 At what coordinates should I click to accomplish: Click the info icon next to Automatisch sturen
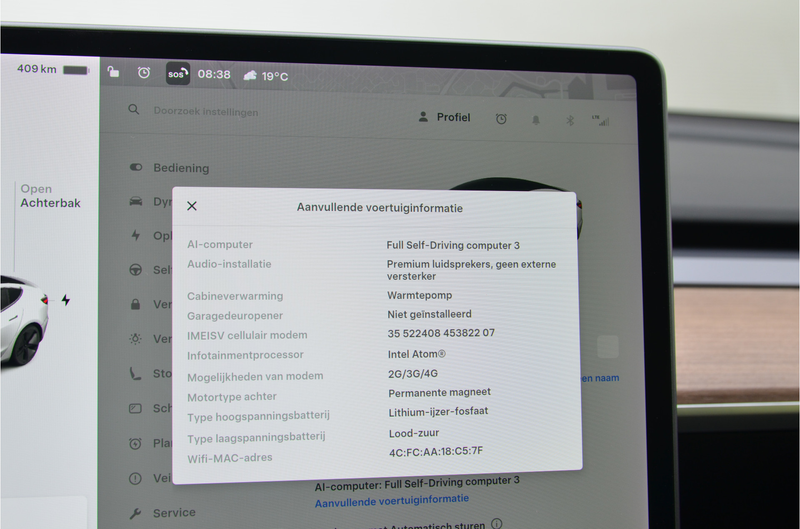tap(496, 523)
